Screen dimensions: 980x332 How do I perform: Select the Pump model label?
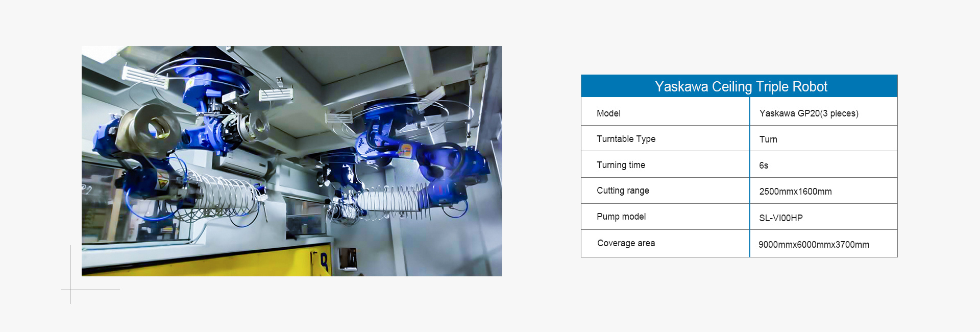(621, 217)
